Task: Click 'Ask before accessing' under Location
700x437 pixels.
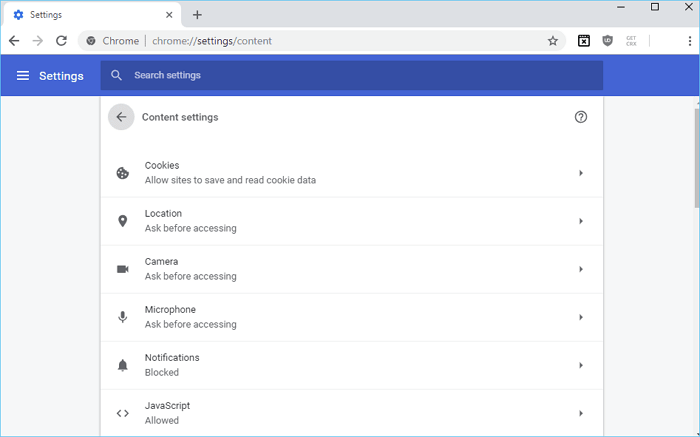Action: (191, 228)
